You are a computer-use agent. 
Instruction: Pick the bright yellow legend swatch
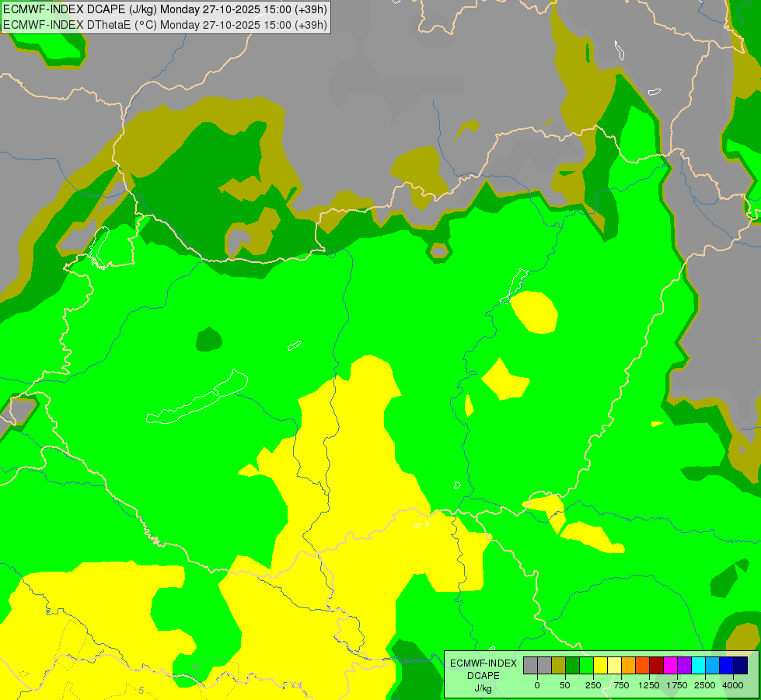click(x=600, y=665)
